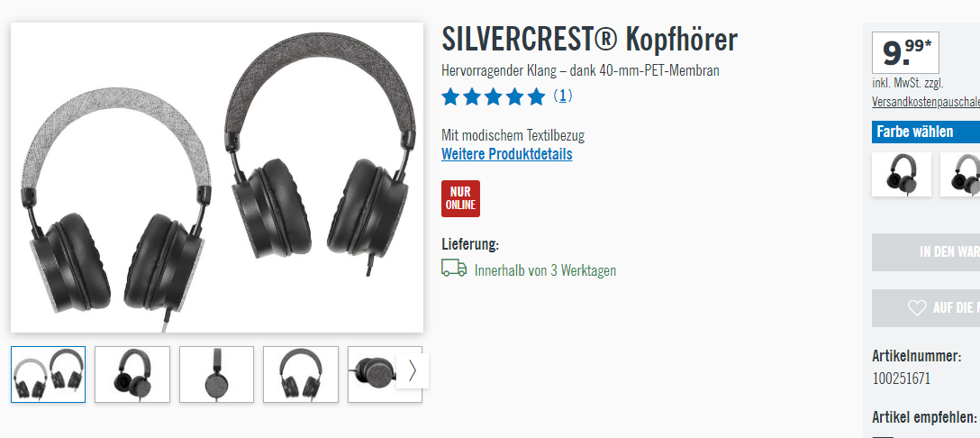
Task: Click the delivery truck icon
Action: pos(454,269)
